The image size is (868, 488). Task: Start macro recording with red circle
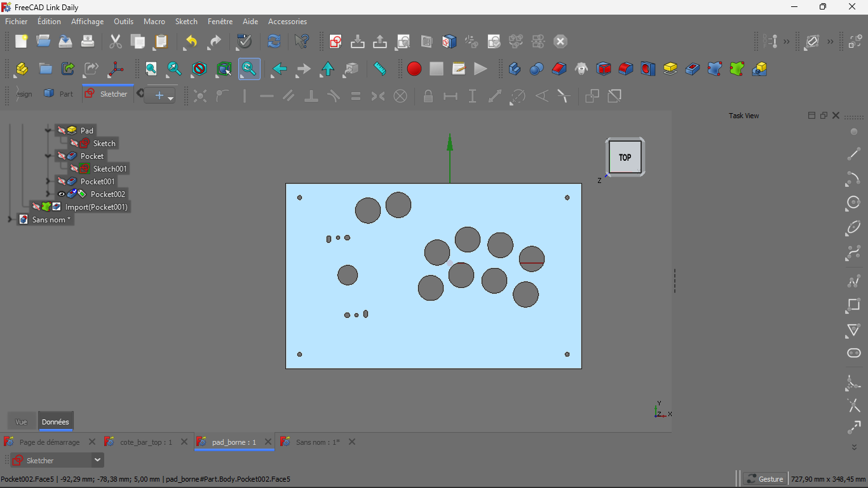pyautogui.click(x=414, y=69)
